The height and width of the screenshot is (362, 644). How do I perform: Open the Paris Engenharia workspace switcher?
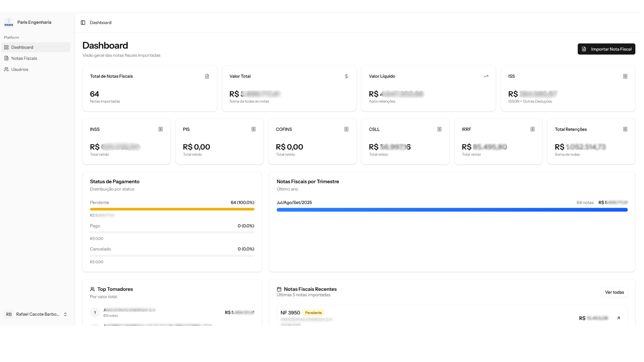pyautogui.click(x=34, y=22)
